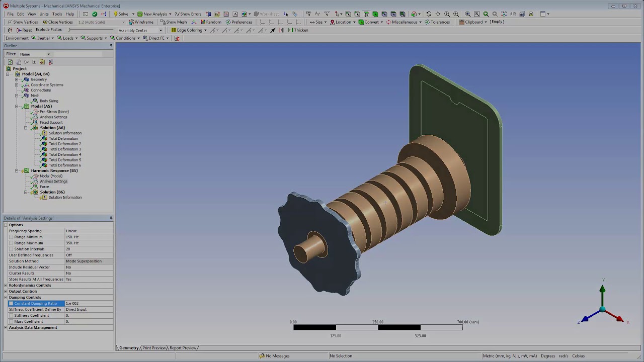The height and width of the screenshot is (362, 644).
Task: Open the Tools menu
Action: click(x=57, y=14)
